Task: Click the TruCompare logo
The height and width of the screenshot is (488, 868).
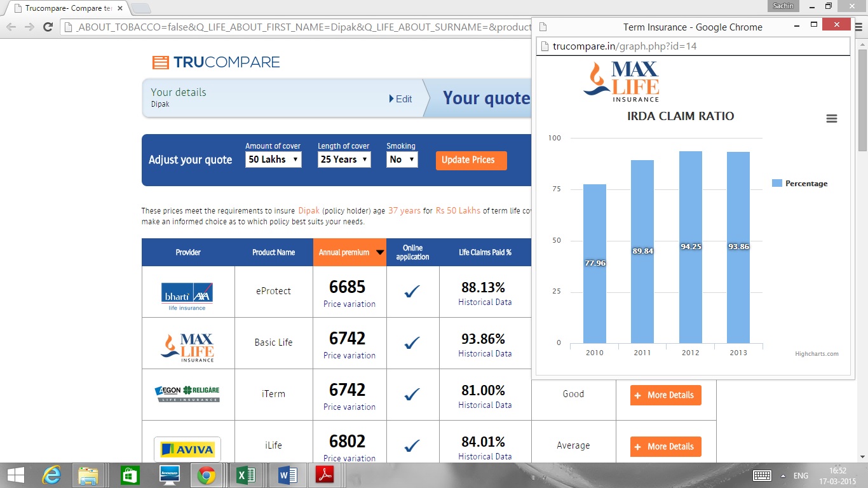Action: [216, 62]
